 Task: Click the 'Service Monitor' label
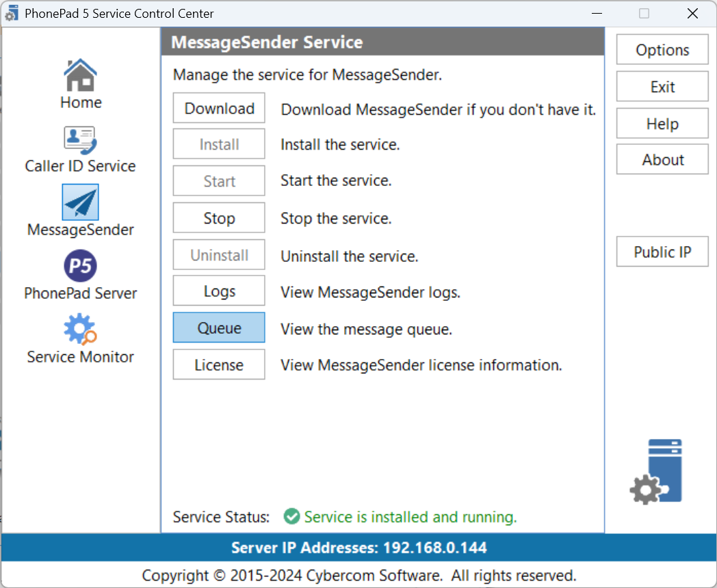(x=81, y=356)
